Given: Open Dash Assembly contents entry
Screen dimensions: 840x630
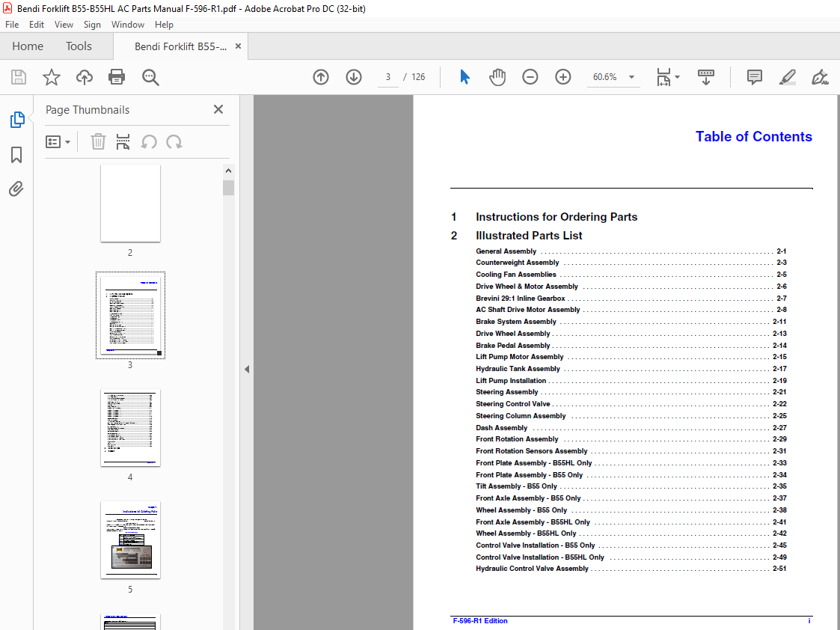Looking at the screenshot, I should tap(631, 427).
